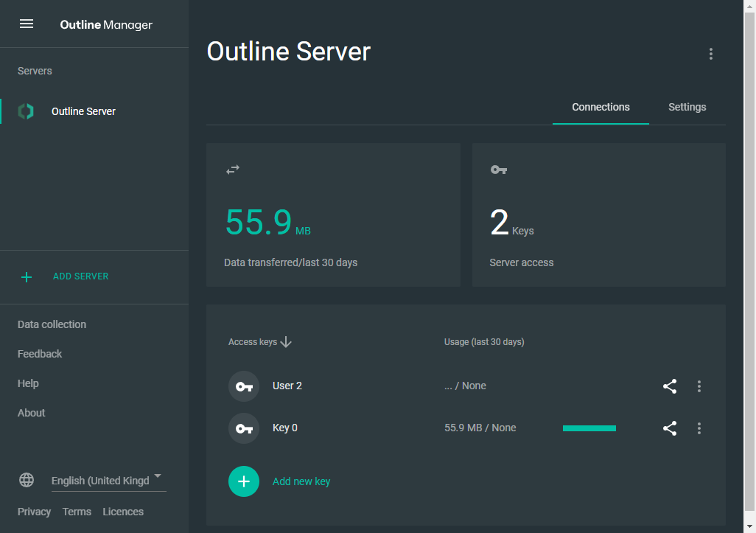
Task: Click the 55.9 MB data transferred value
Action: [x=268, y=223]
